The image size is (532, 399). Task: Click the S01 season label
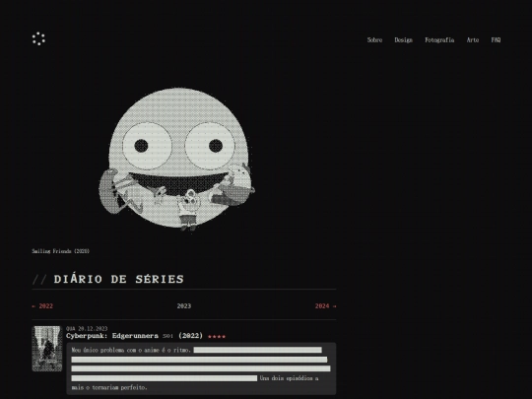(x=167, y=336)
